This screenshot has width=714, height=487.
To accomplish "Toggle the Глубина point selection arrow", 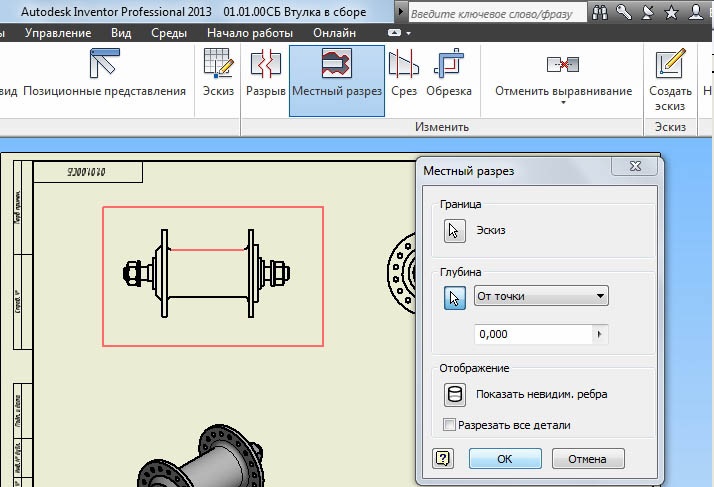I will tap(455, 297).
